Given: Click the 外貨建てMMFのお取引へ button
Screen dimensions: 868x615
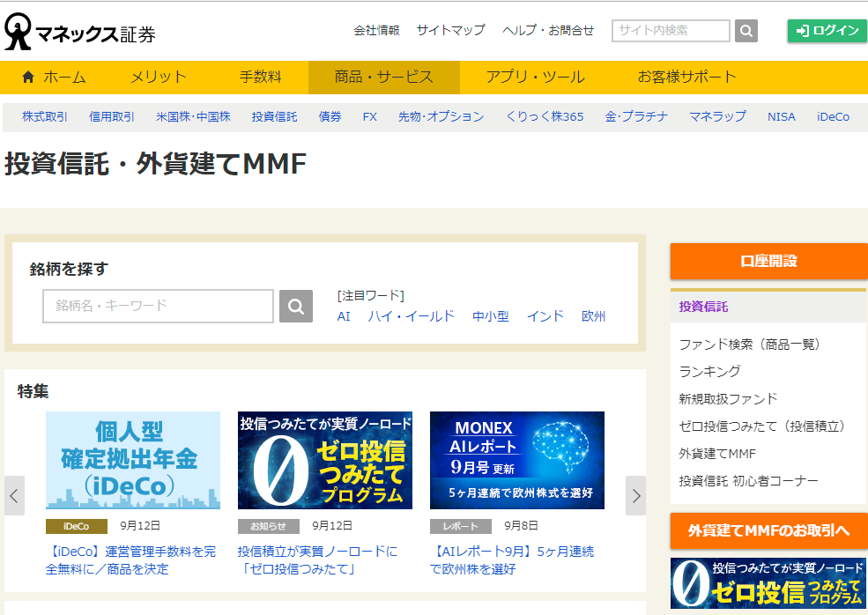Looking at the screenshot, I should (769, 531).
